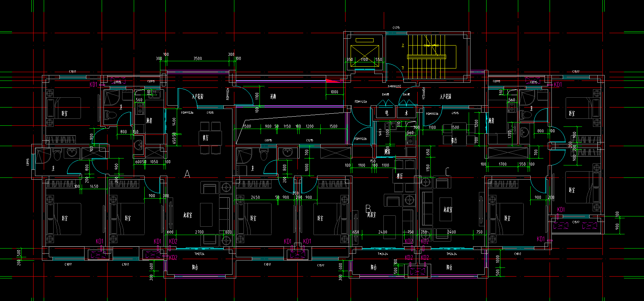Viewport: 644px width, 301px height.
Task: Select the FMM1022 door label below the stairwell
Action: point(394,86)
